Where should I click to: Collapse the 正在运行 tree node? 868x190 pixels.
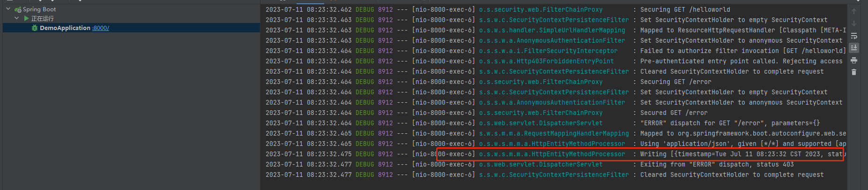point(17,18)
